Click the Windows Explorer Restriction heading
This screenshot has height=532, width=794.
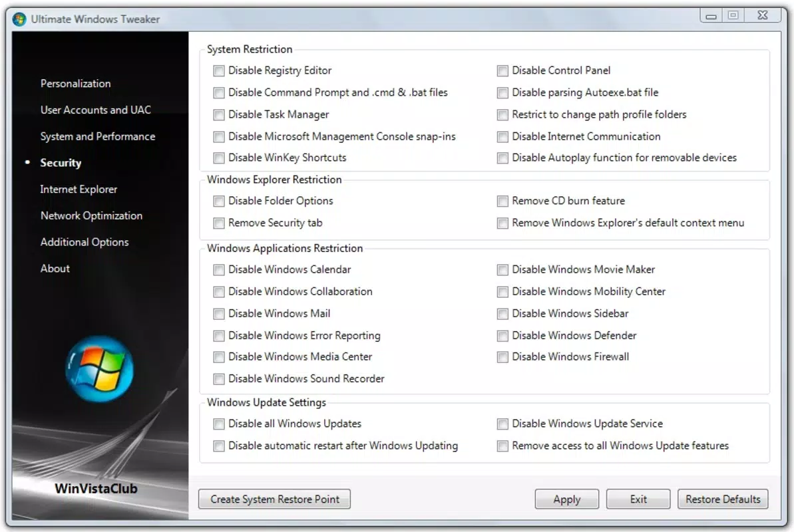point(274,180)
